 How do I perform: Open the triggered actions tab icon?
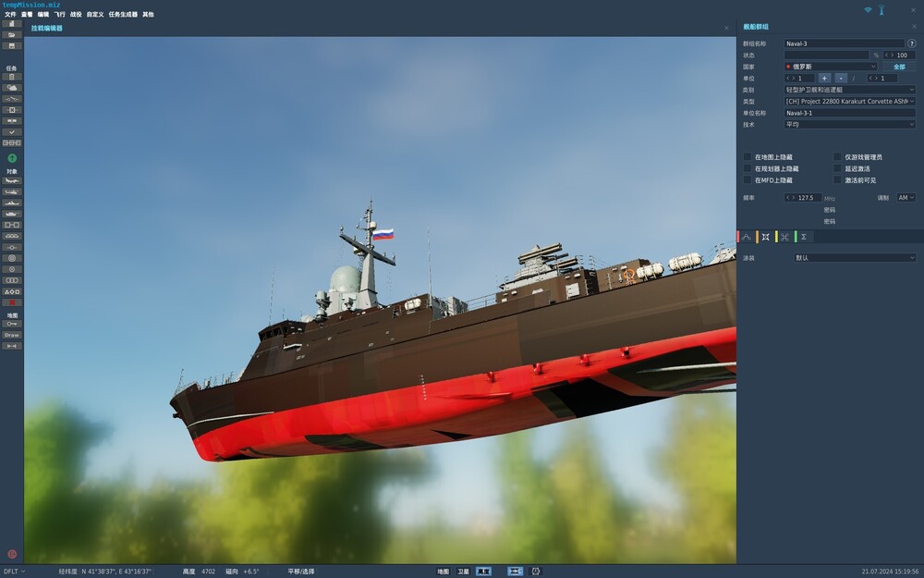pos(784,237)
